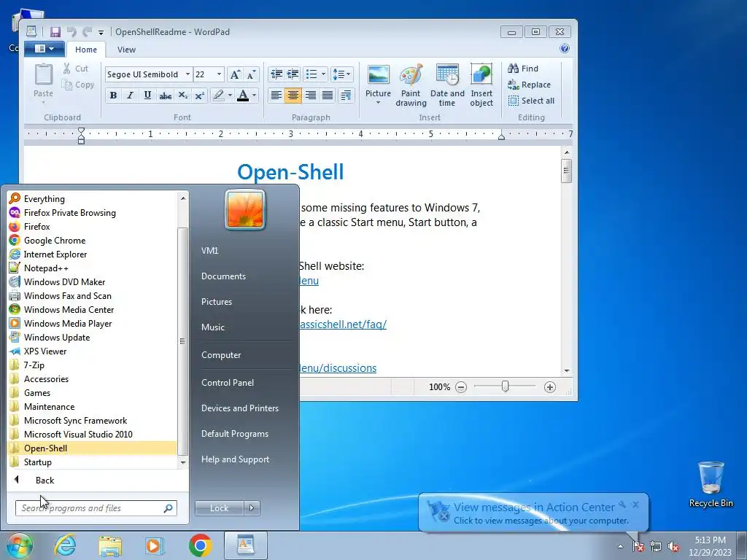Open the Open-Shell folder in Start menu
This screenshot has width=747, height=560.
click(x=92, y=448)
